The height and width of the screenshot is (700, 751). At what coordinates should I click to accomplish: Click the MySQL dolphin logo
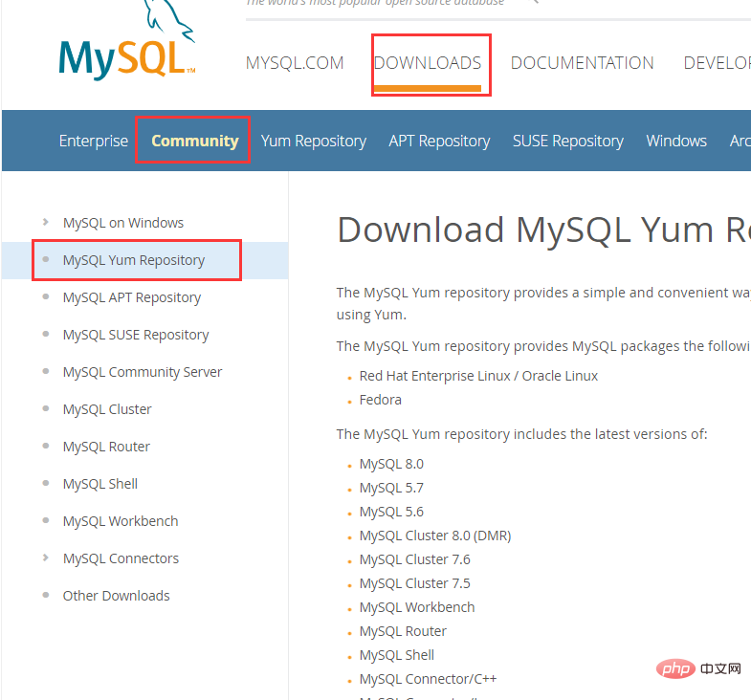click(127, 40)
